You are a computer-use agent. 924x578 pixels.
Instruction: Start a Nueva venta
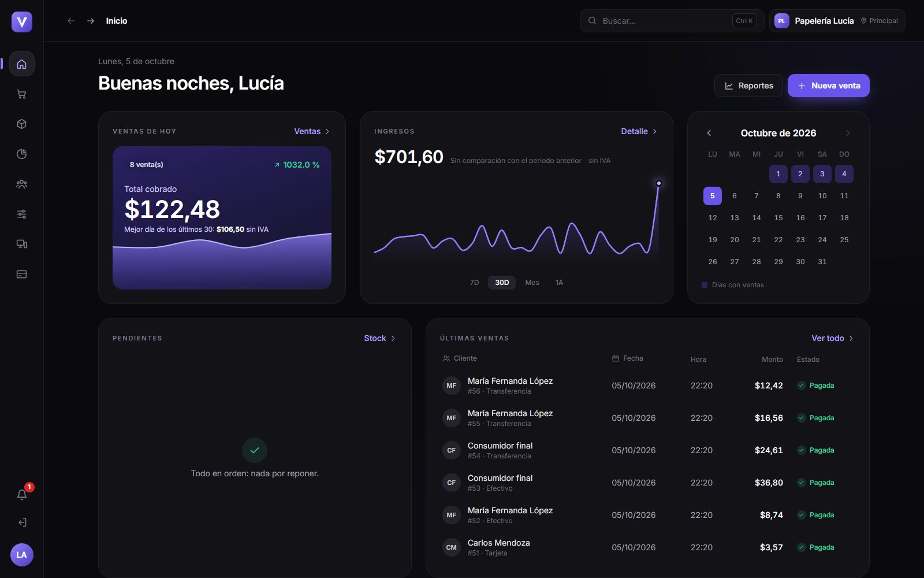[x=828, y=86]
